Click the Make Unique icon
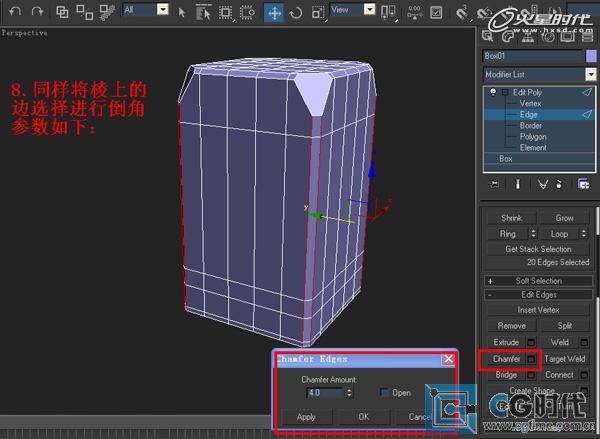 542,184
